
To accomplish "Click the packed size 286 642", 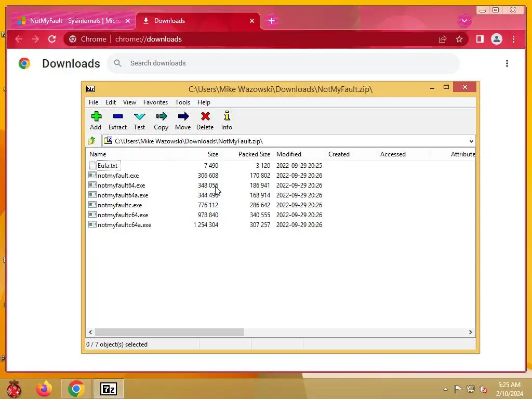I will click(x=260, y=205).
